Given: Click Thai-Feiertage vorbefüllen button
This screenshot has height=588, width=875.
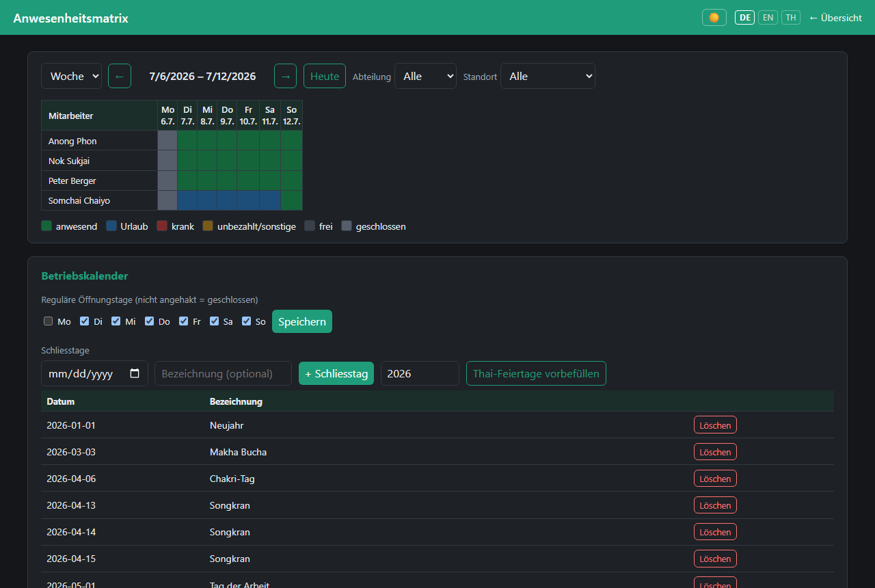Looking at the screenshot, I should 536,373.
